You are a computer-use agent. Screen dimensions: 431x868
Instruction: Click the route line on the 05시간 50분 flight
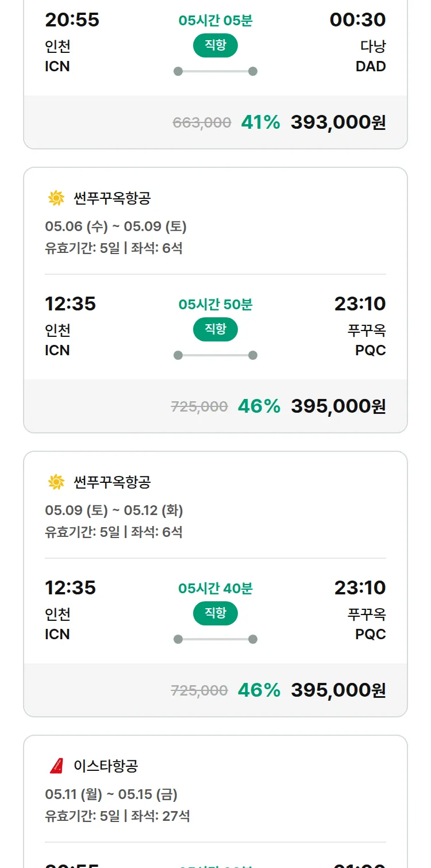(x=215, y=355)
